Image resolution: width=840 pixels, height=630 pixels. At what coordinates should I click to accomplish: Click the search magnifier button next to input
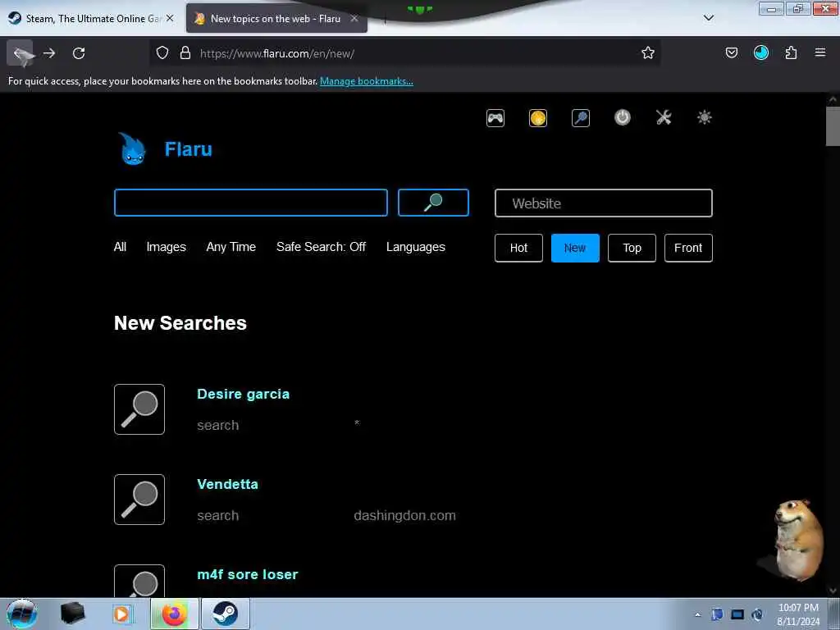(433, 203)
